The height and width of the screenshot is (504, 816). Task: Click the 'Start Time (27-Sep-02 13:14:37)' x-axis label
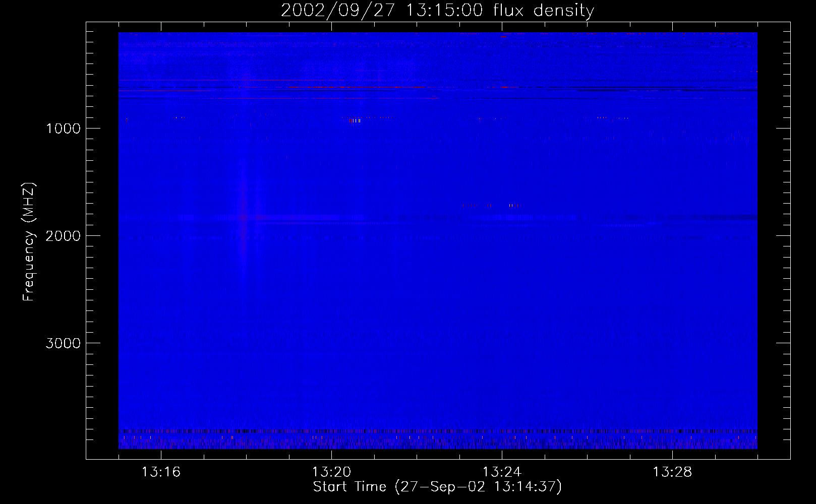[x=437, y=487]
